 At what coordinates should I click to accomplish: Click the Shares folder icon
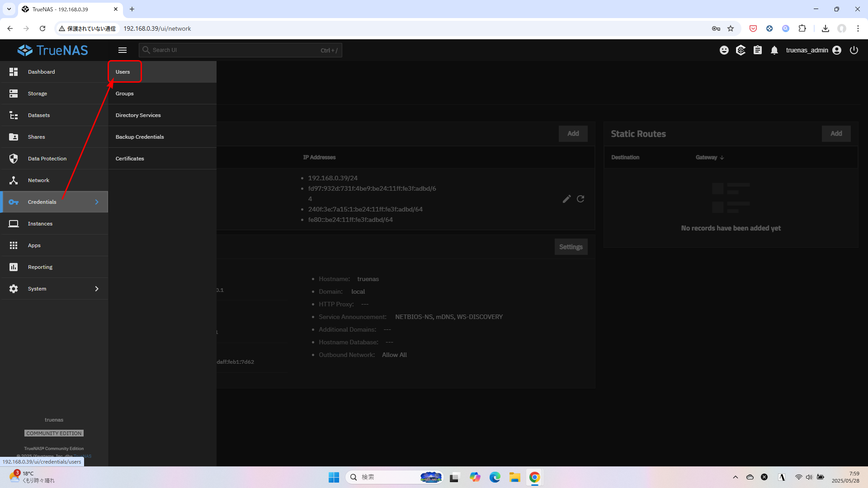pos(14,137)
